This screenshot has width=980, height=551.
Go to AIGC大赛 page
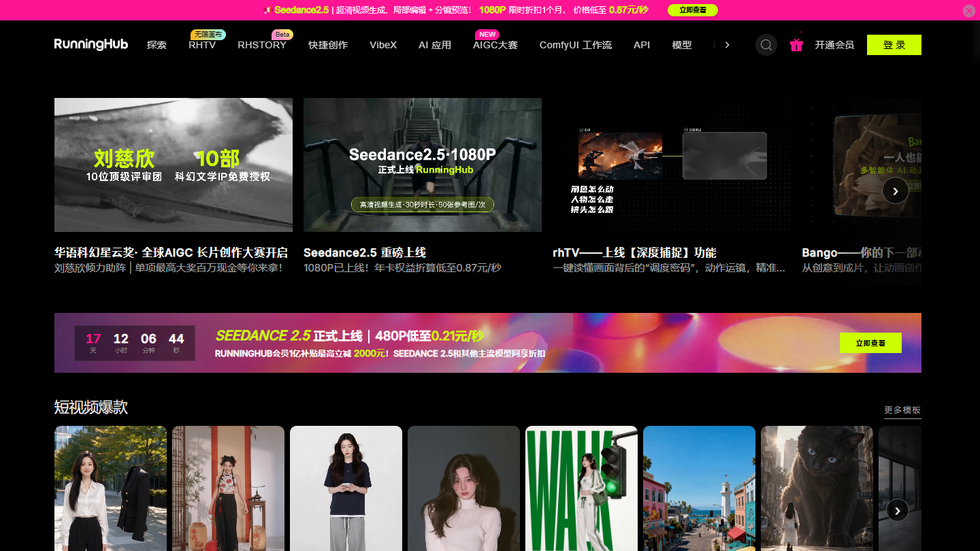click(x=495, y=45)
